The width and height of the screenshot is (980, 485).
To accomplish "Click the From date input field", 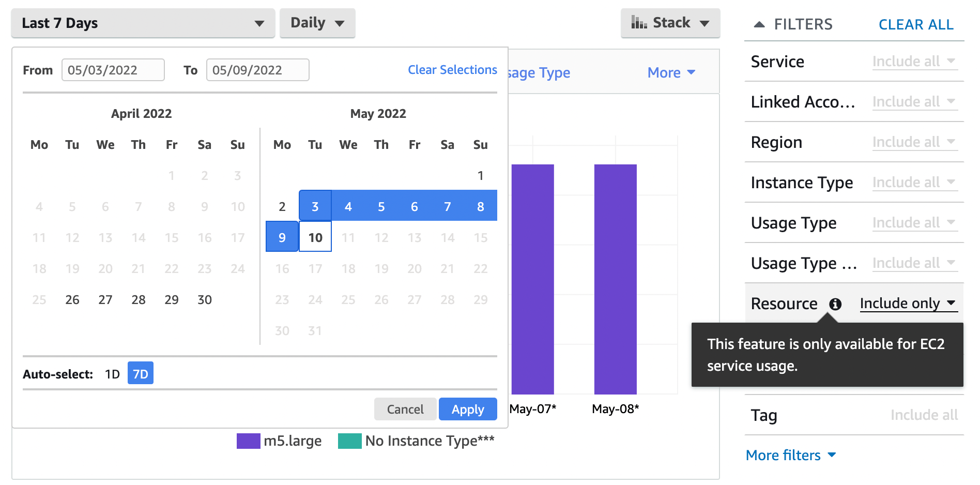I will coord(113,70).
